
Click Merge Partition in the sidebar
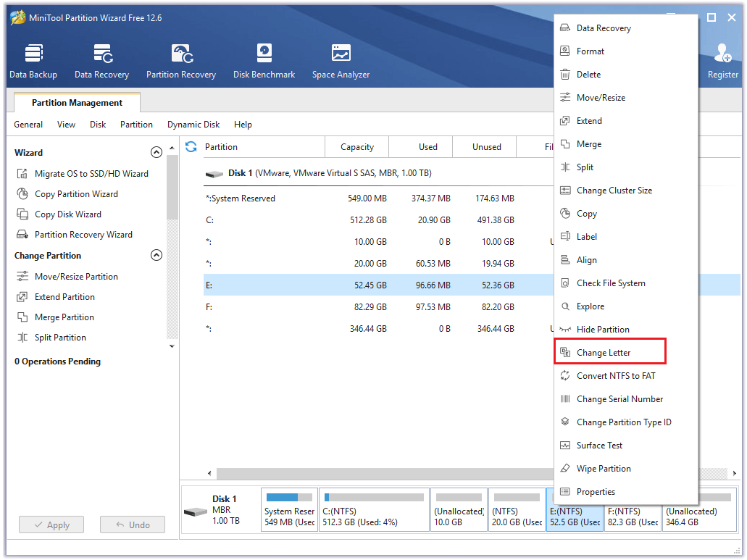(55, 317)
